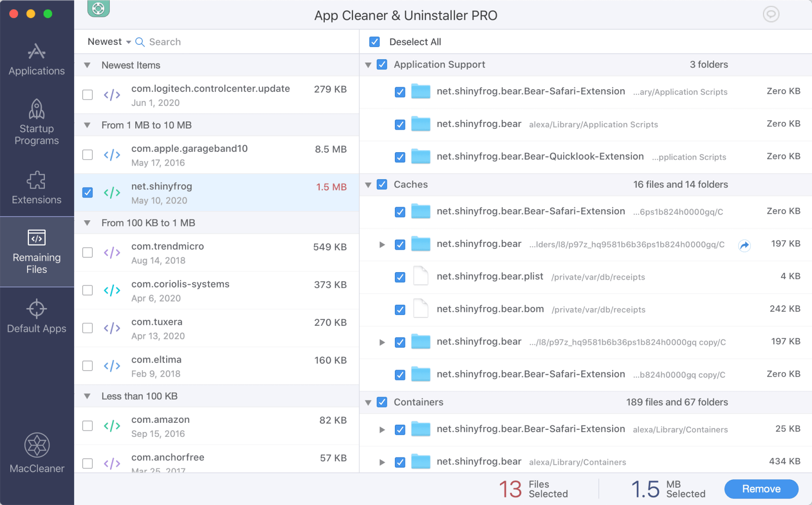
Task: Select the Default Apps crosshair icon
Action: tap(36, 309)
